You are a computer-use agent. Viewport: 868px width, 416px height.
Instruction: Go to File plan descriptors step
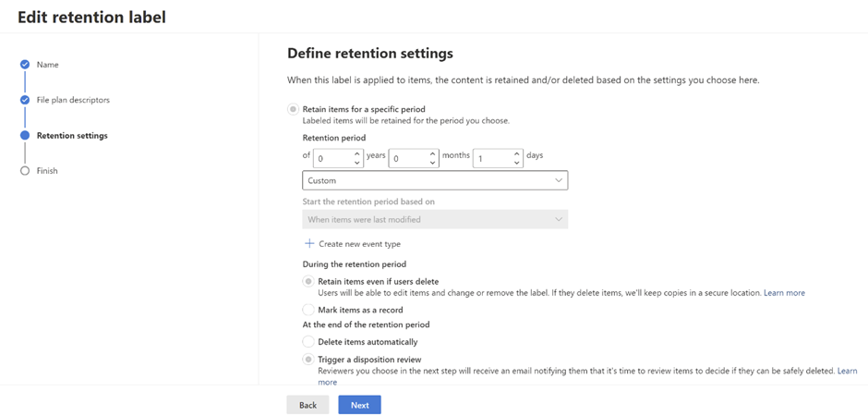point(73,100)
